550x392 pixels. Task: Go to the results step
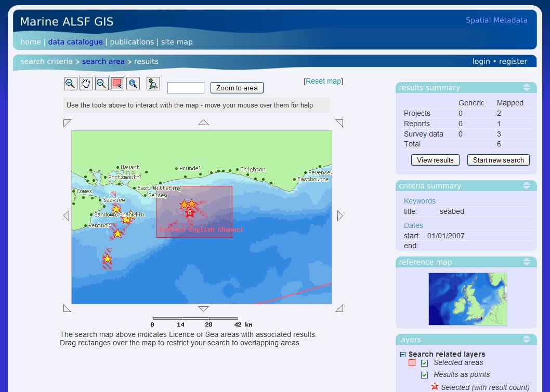pos(146,61)
